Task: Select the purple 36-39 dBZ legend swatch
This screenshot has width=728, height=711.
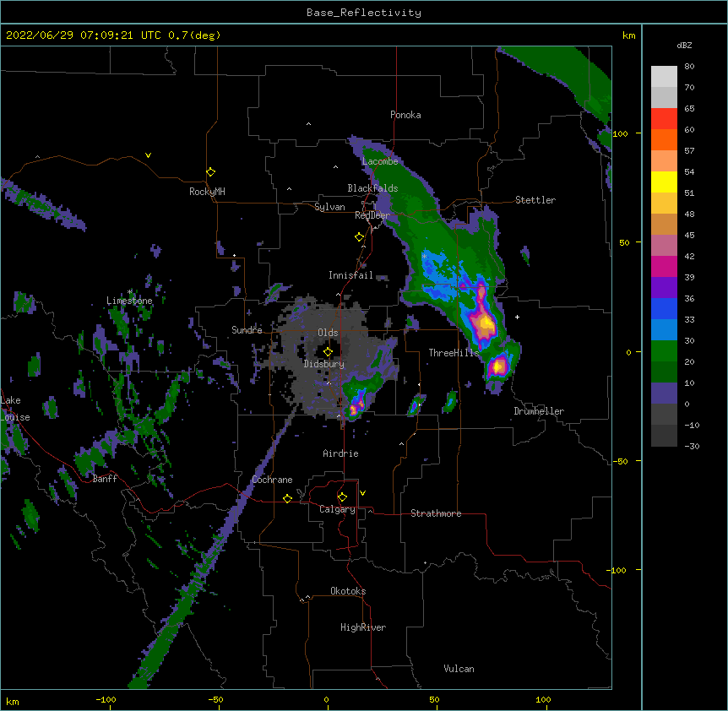Action: [x=664, y=288]
